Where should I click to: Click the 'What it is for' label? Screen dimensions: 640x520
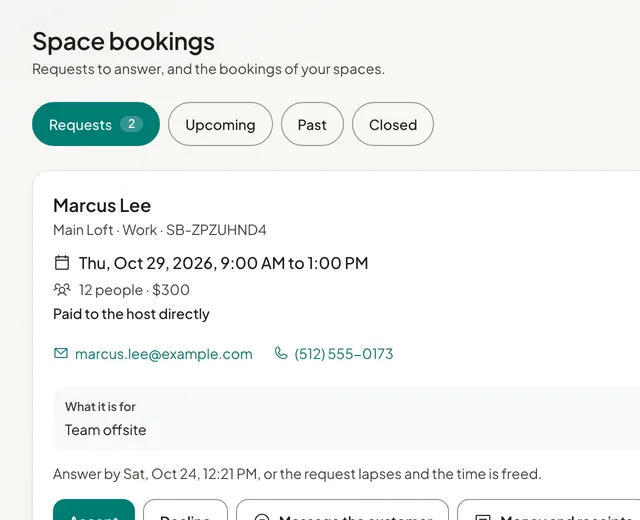click(100, 407)
